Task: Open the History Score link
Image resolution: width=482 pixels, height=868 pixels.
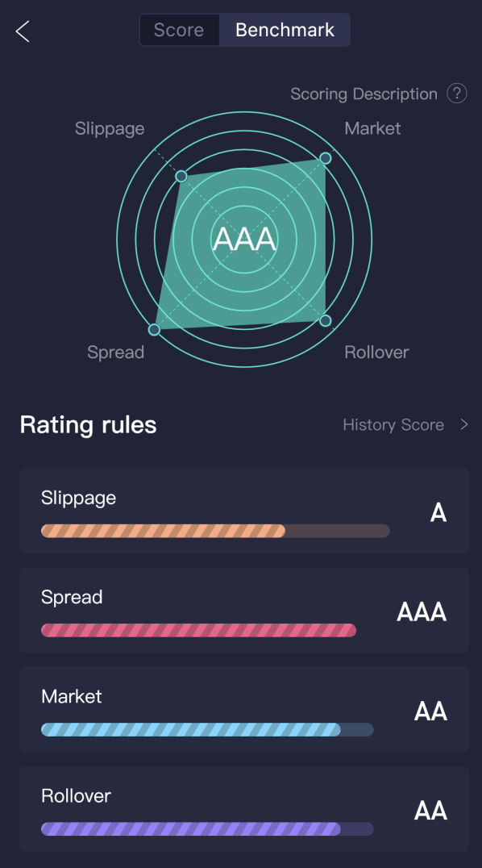Action: coord(393,424)
